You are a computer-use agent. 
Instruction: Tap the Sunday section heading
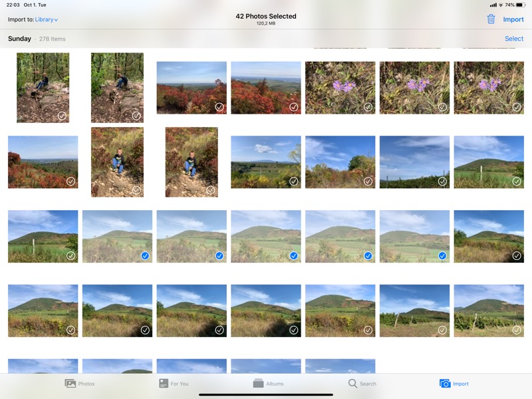[x=20, y=39]
